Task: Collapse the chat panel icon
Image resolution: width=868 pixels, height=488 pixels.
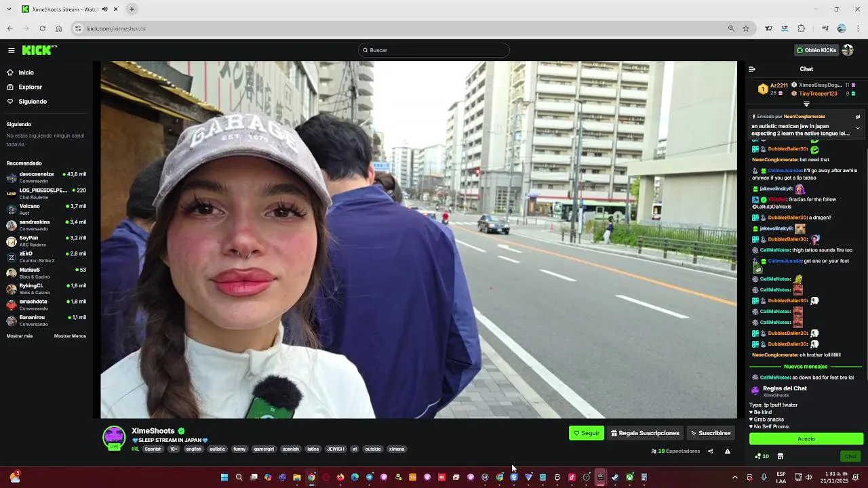Action: tap(752, 69)
